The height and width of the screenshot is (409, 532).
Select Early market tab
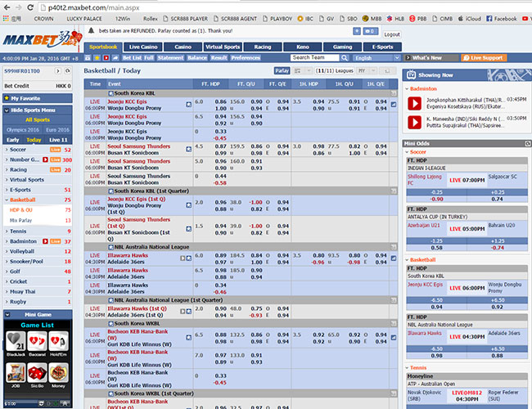point(13,140)
